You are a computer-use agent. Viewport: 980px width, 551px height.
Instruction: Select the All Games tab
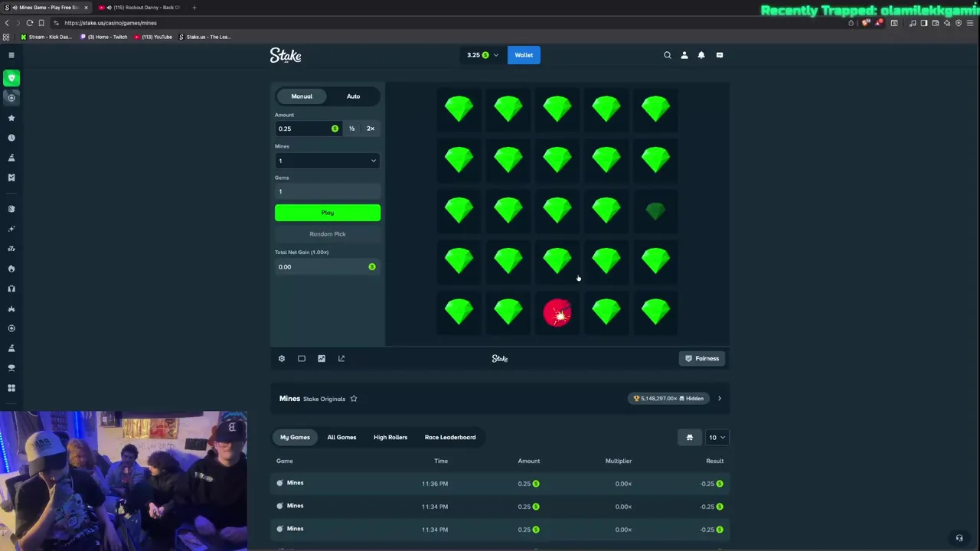[x=341, y=437]
